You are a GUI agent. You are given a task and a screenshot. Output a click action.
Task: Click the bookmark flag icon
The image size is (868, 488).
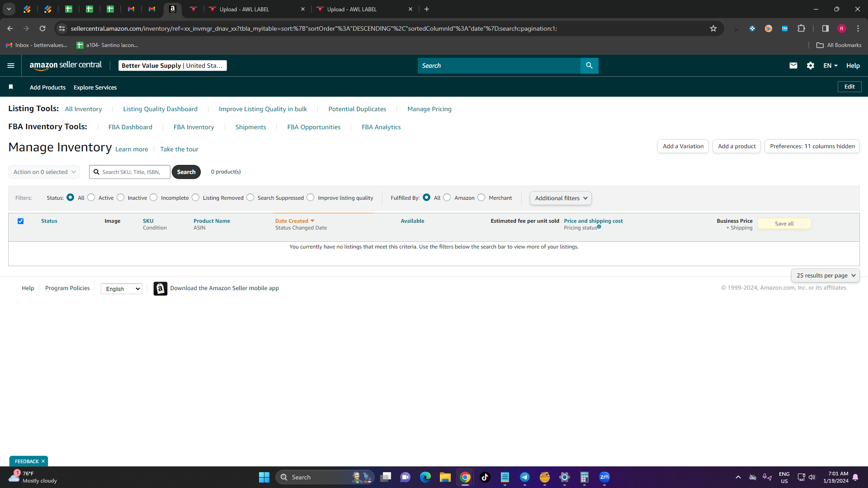(x=11, y=87)
